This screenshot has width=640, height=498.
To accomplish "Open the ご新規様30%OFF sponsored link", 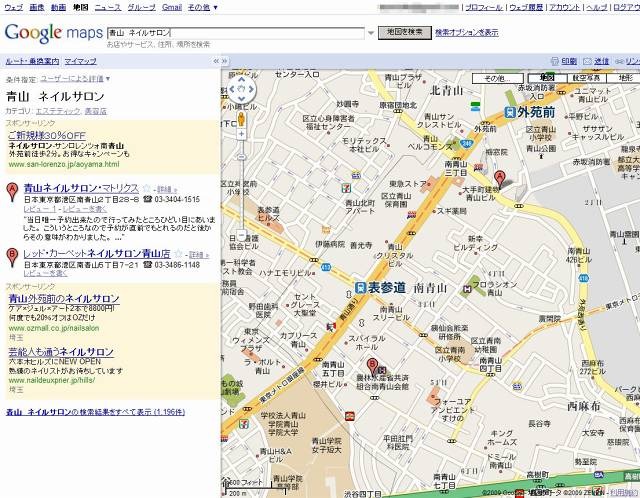I will click(47, 136).
